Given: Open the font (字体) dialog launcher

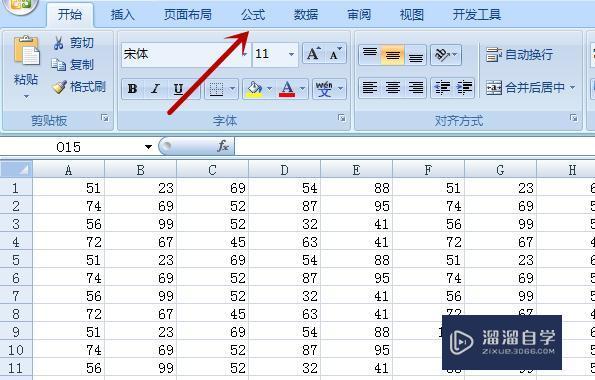Looking at the screenshot, I should click(x=342, y=118).
